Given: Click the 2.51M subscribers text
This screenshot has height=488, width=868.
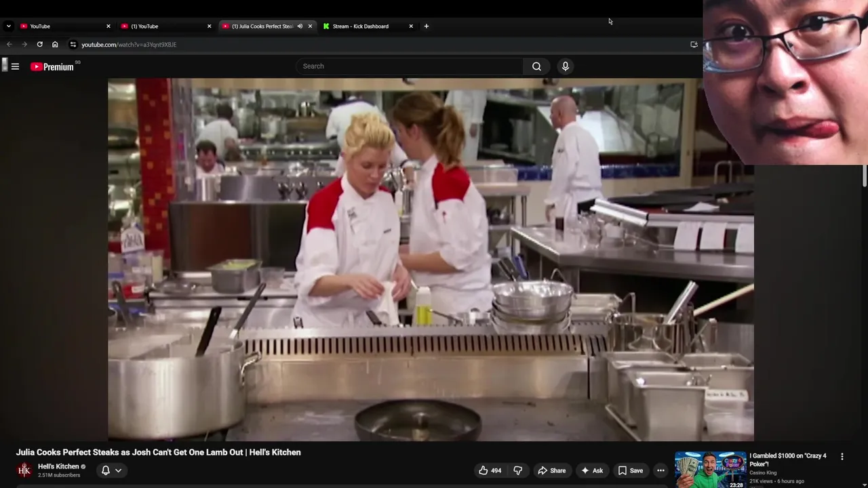Looking at the screenshot, I should (x=59, y=475).
